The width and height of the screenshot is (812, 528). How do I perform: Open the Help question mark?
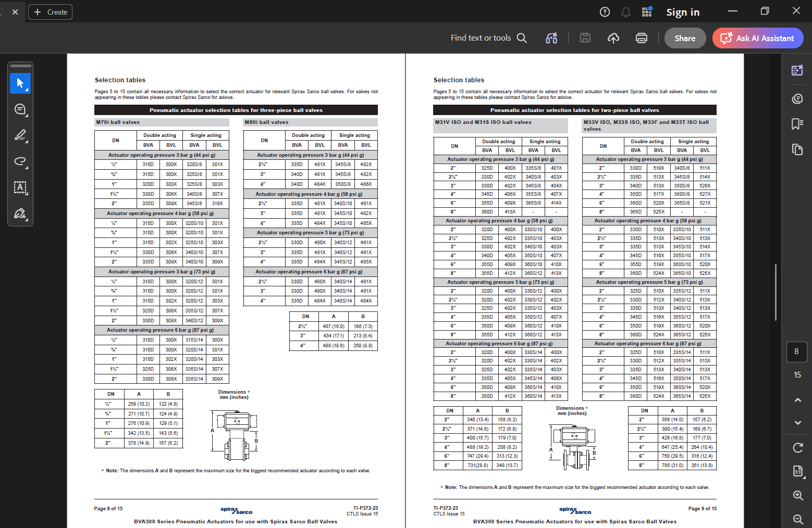click(605, 12)
